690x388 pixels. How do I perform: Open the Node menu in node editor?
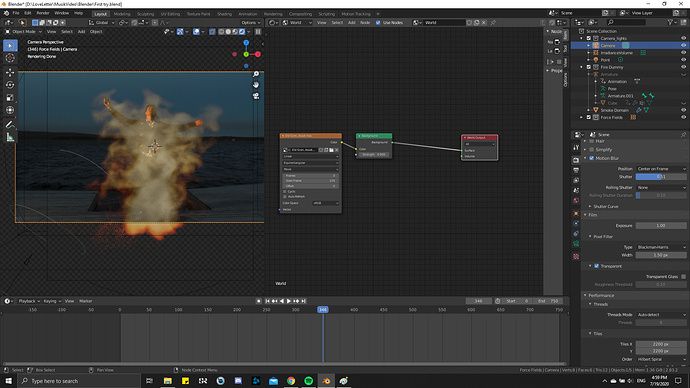click(365, 22)
